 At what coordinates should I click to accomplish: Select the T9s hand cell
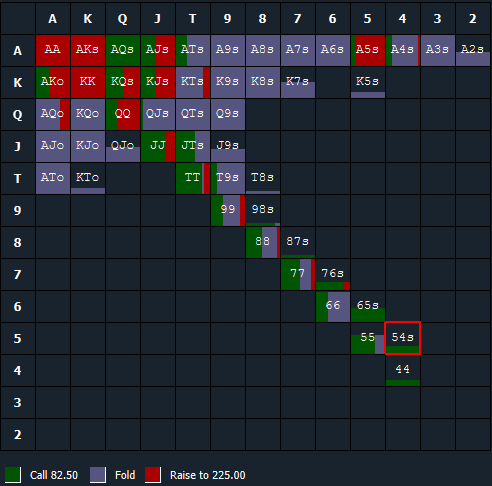click(x=228, y=178)
